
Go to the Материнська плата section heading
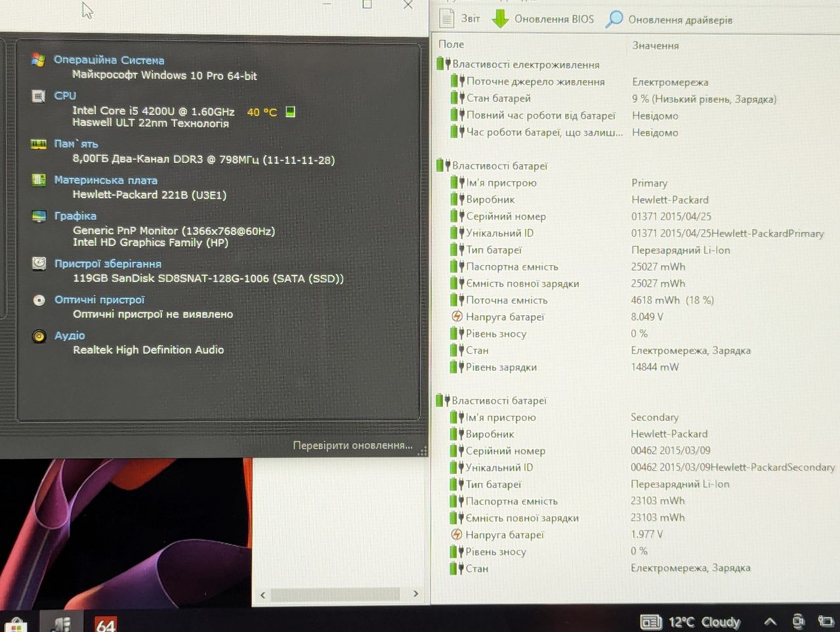coord(106,180)
